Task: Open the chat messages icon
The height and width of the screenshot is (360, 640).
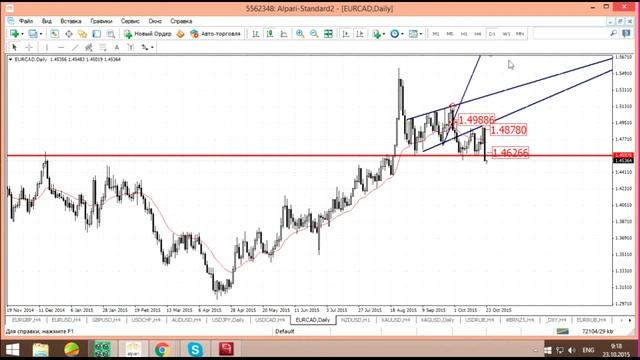Action: [x=626, y=33]
